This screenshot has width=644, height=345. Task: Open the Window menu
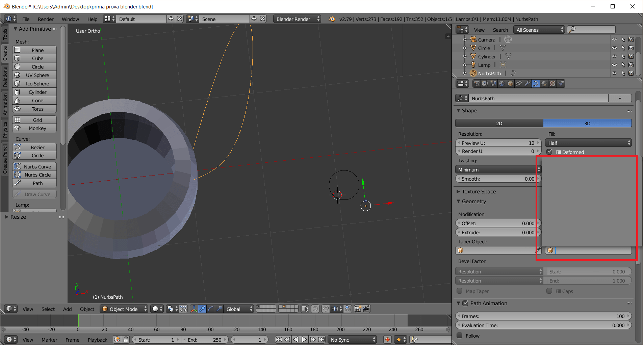pos(70,19)
